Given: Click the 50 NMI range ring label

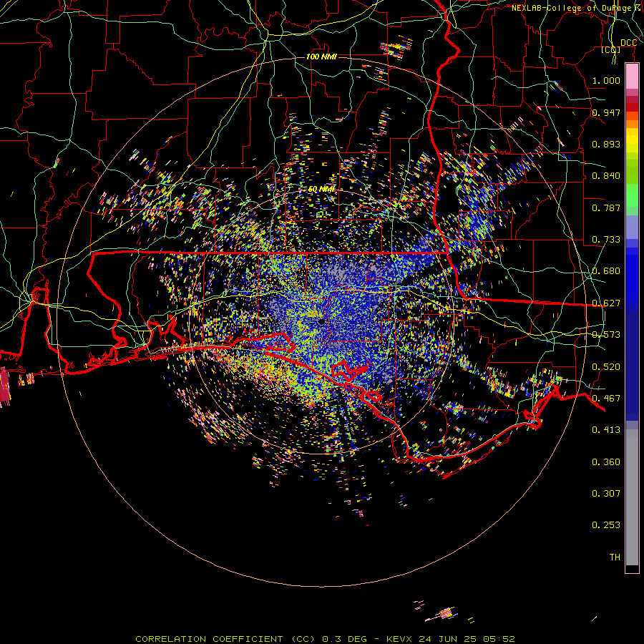Looking at the screenshot, I should pyautogui.click(x=322, y=190).
